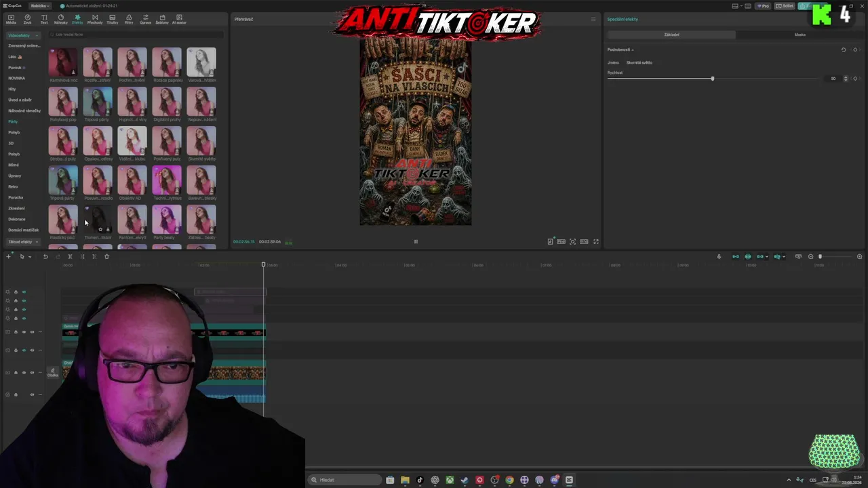Click the Split clip tool icon

[x=70, y=256]
